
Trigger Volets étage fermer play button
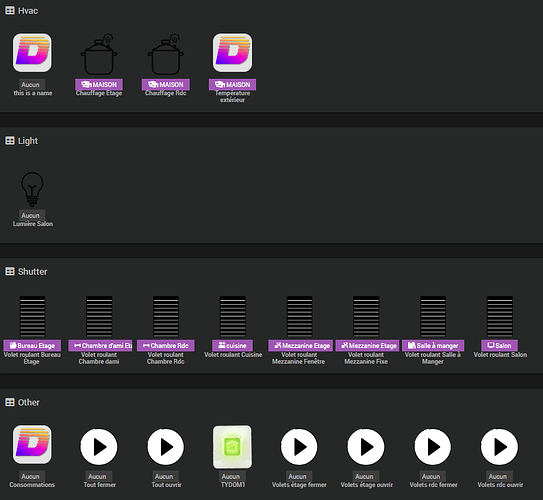coord(299,447)
